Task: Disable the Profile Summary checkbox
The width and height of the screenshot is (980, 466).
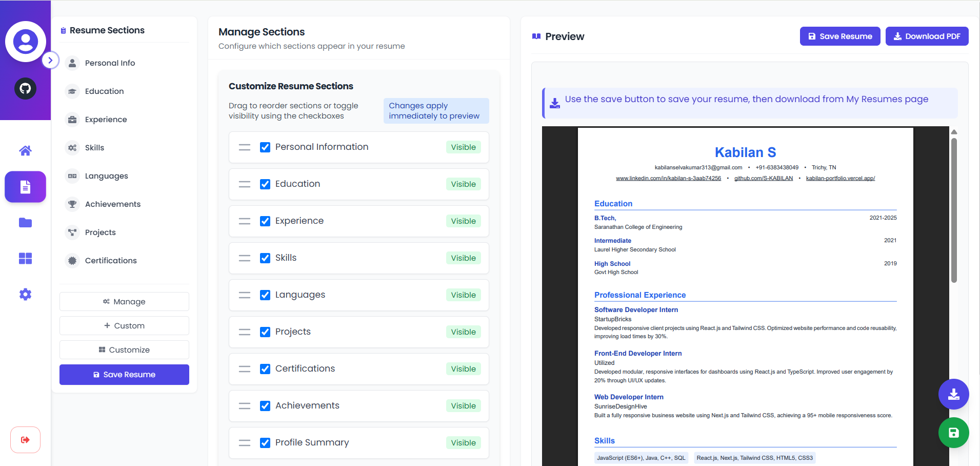Action: pyautogui.click(x=265, y=442)
